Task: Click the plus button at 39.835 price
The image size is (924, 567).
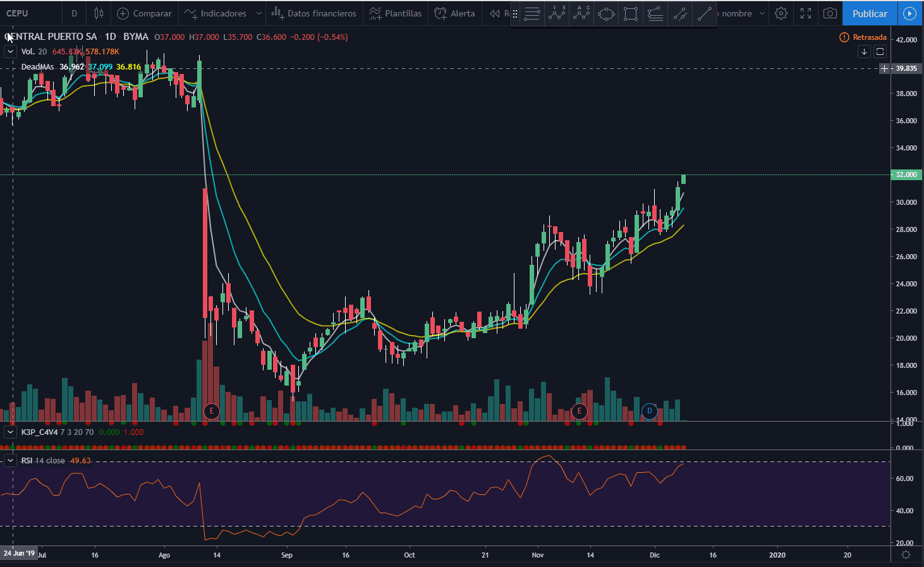Action: [x=885, y=68]
